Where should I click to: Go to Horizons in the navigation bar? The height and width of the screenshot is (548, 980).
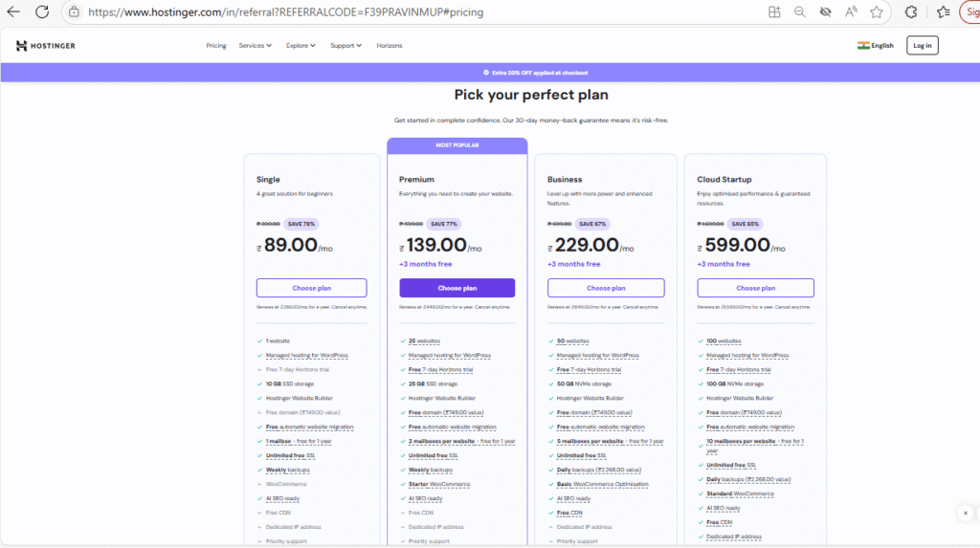[390, 45]
